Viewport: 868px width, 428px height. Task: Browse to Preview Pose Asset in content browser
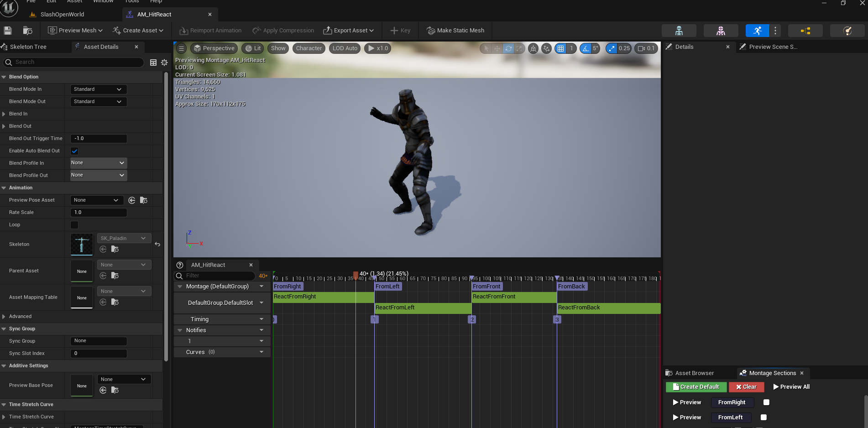tap(143, 200)
